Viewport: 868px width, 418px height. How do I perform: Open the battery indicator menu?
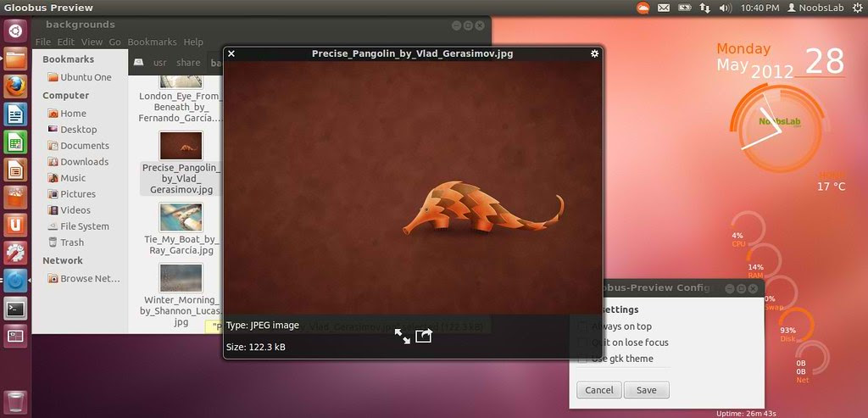pos(684,8)
